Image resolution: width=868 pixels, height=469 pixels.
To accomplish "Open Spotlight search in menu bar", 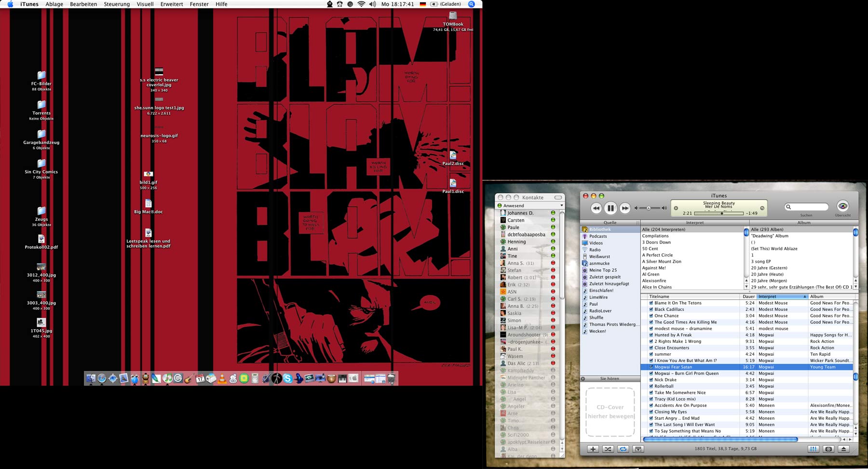I will (x=472, y=4).
